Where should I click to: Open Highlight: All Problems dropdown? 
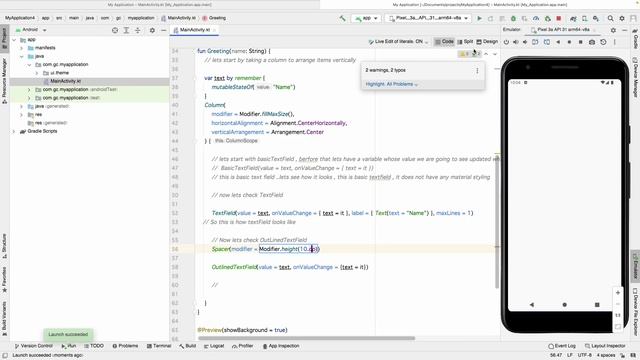click(x=392, y=84)
